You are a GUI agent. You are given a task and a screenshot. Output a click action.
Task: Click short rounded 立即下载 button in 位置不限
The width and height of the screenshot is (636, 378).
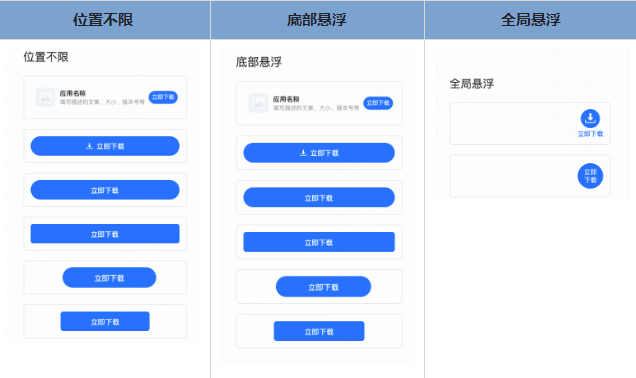(109, 278)
